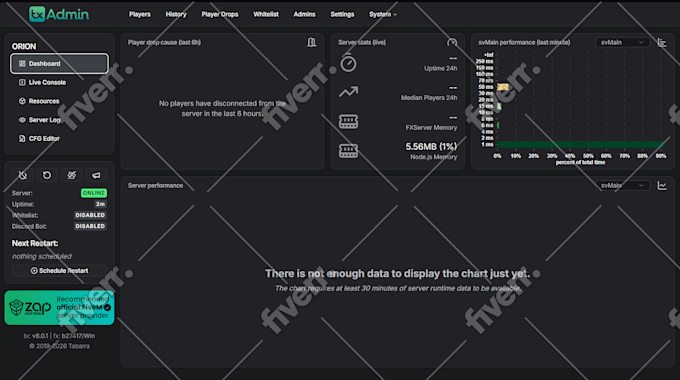Click the Uptime 24h label

(x=440, y=69)
